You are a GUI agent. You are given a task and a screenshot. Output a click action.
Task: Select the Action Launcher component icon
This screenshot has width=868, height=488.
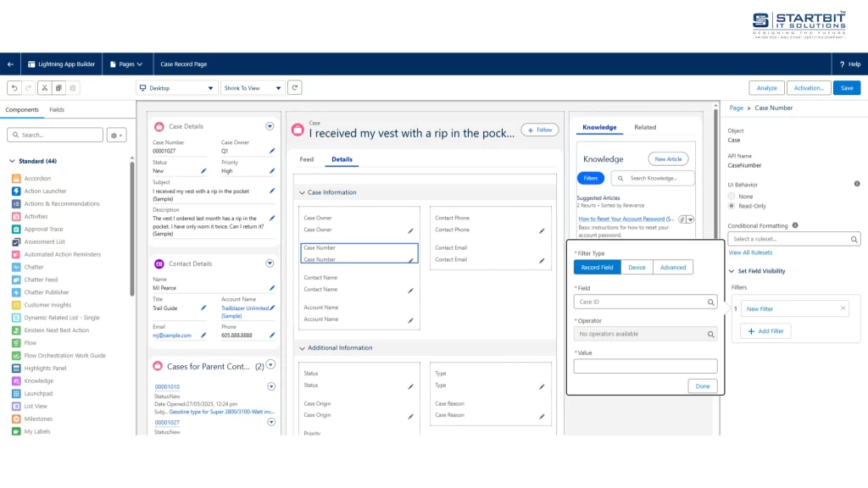(16, 191)
